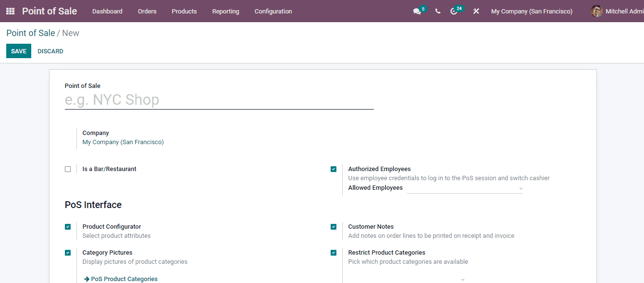Click the phone calls icon
Viewport: 644px width, 283px height.
coord(437,11)
